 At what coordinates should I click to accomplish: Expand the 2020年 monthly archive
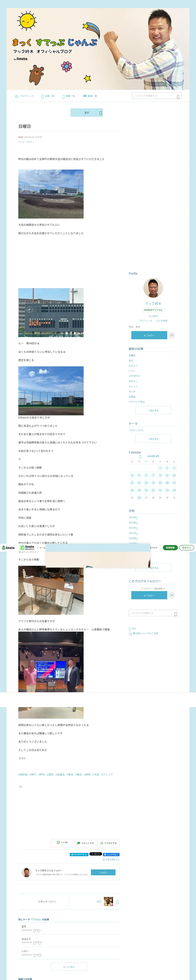(133, 538)
